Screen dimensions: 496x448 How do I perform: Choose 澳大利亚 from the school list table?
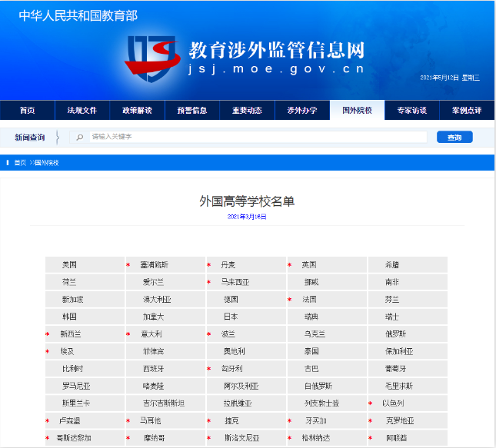pyautogui.click(x=157, y=300)
